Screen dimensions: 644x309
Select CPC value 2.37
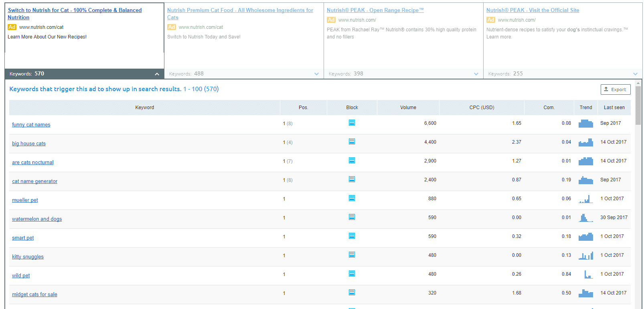pos(516,142)
